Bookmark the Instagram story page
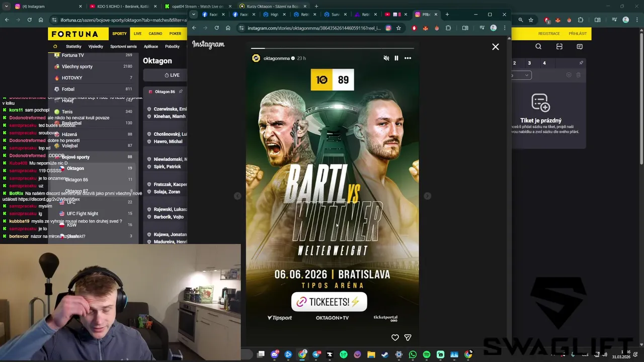The image size is (644, 362). 398,28
